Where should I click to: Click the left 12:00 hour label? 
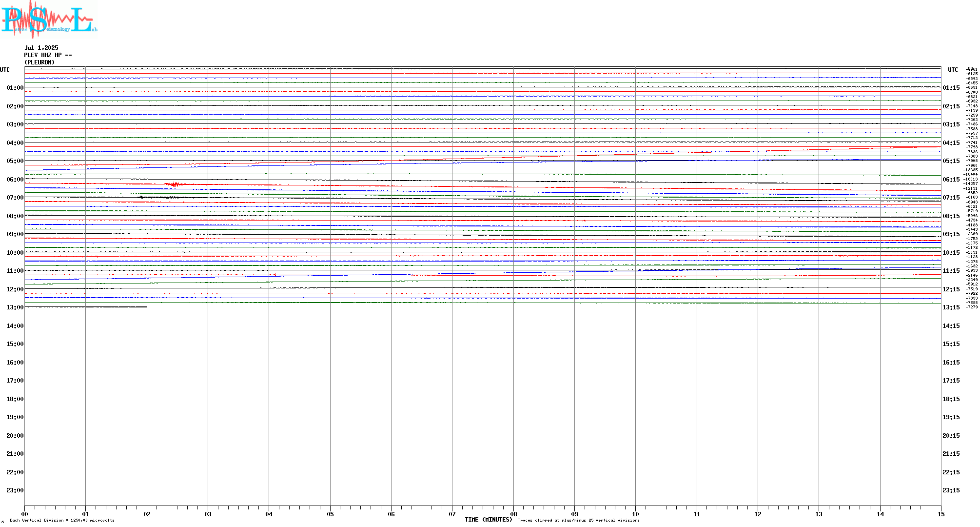coord(15,289)
